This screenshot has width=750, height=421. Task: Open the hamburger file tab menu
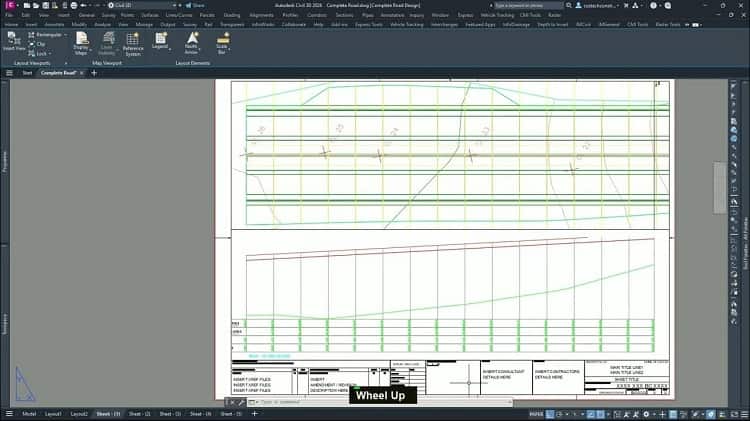click(10, 73)
